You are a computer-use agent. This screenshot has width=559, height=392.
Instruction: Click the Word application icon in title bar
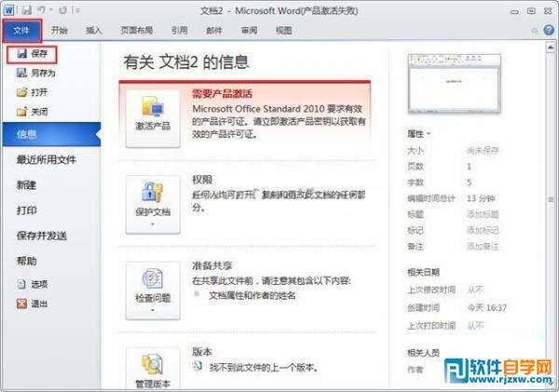[x=8, y=10]
